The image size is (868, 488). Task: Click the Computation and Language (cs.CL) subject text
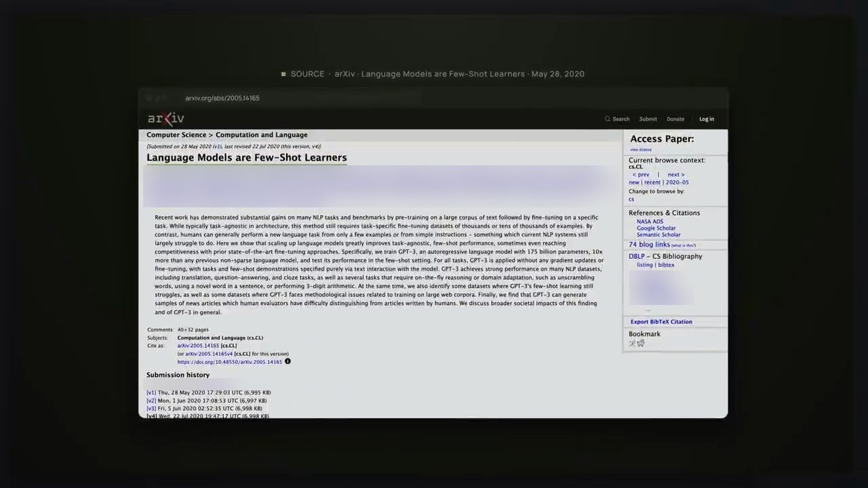click(220, 338)
